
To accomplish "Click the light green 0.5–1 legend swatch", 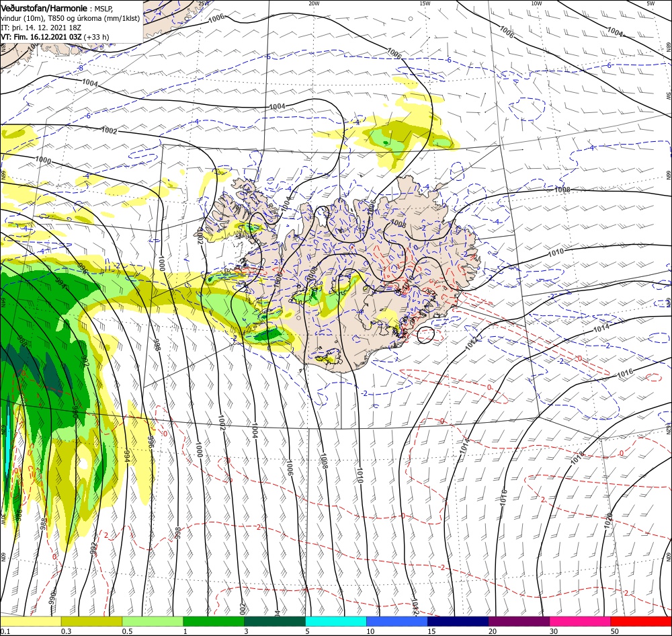I will (x=153, y=622).
